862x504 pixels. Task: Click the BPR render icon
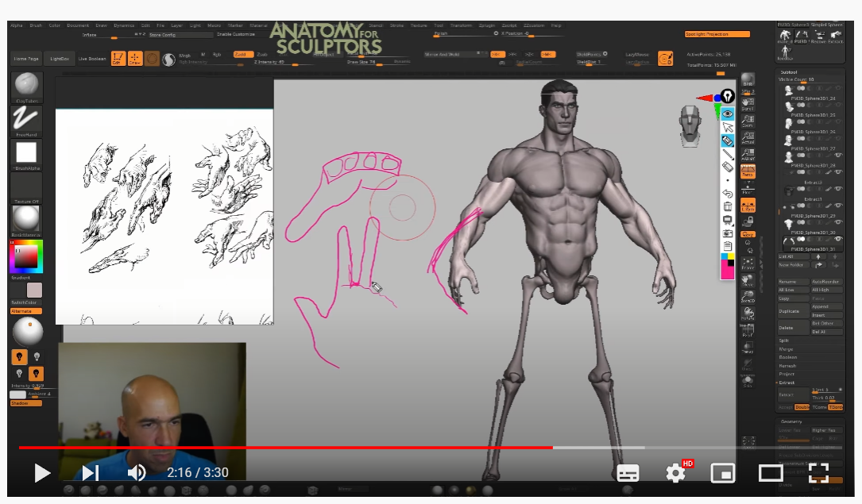tap(748, 80)
